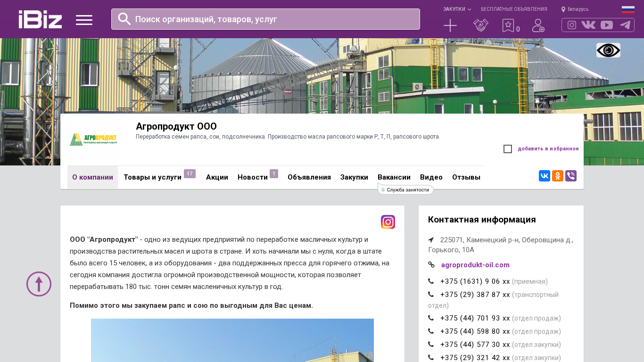The height and width of the screenshot is (362, 644).
Task: Click the приемная phone icon
Action: 431,281
